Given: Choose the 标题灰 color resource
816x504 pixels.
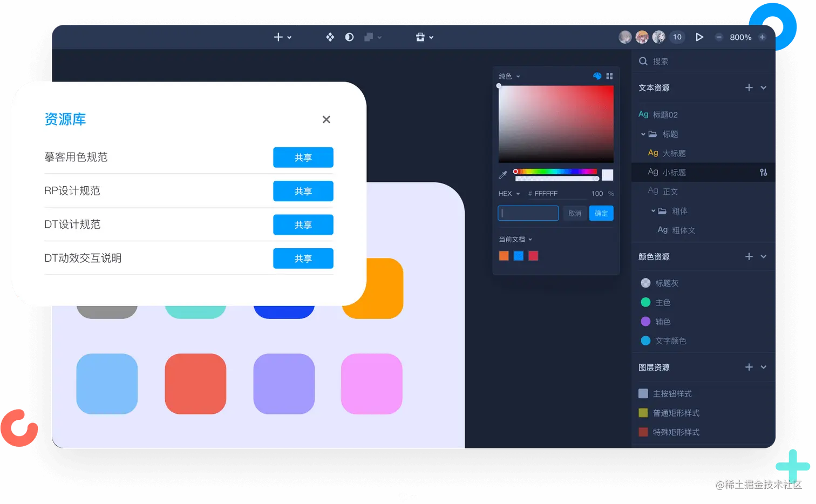Looking at the screenshot, I should pos(659,283).
